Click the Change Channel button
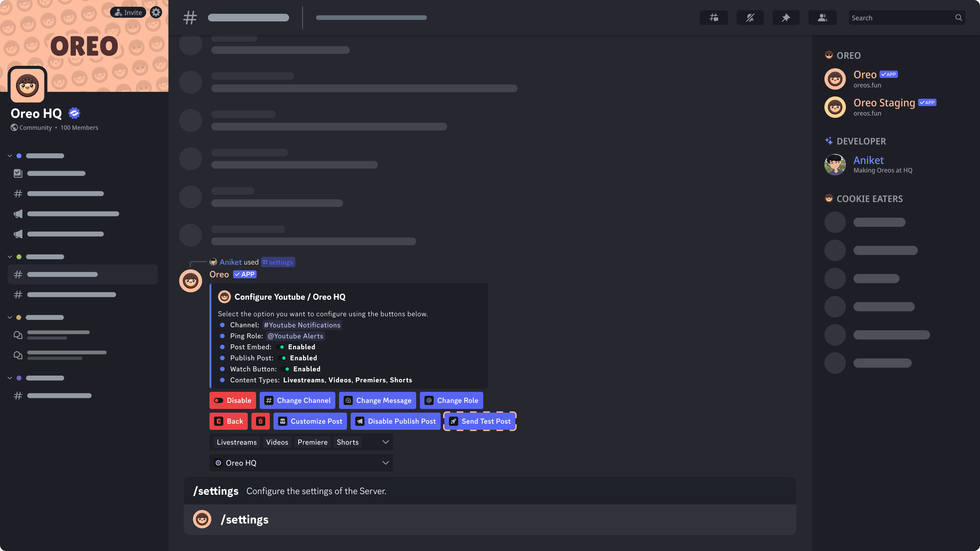The height and width of the screenshot is (551, 980). click(297, 400)
